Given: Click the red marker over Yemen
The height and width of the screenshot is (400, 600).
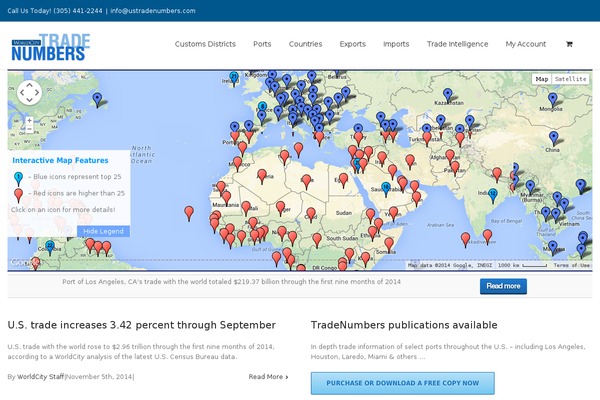Looking at the screenshot, I should point(393,213).
